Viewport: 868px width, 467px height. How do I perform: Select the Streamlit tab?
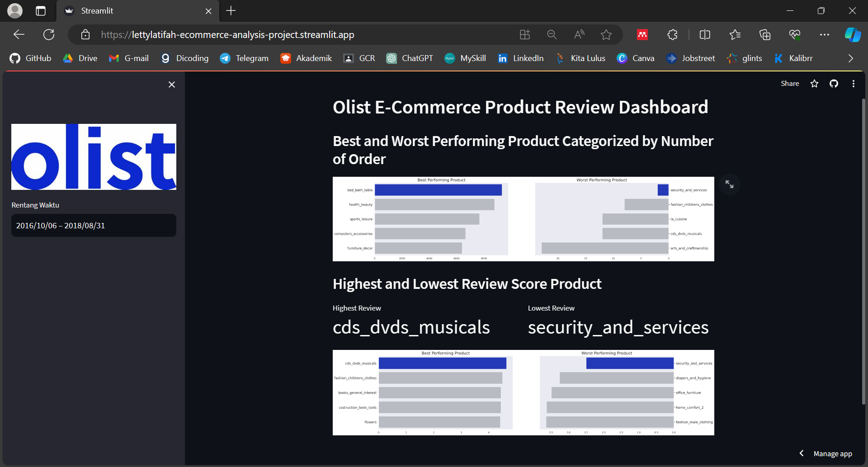[138, 11]
